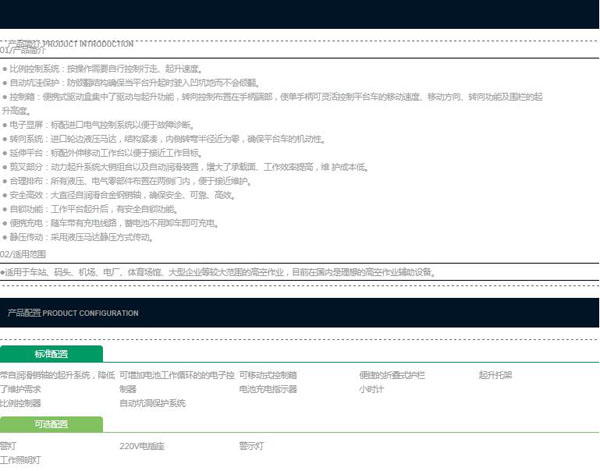This screenshot has width=600, height=471.
Task: Click the PRODUCT CONFIGURATION header bar
Action: [x=300, y=312]
